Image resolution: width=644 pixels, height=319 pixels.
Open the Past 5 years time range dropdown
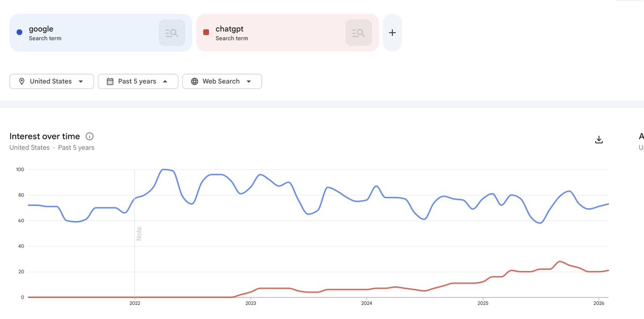click(138, 81)
